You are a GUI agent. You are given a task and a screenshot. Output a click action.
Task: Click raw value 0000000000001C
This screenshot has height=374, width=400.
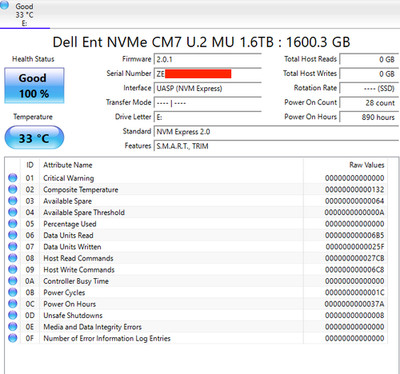click(355, 293)
